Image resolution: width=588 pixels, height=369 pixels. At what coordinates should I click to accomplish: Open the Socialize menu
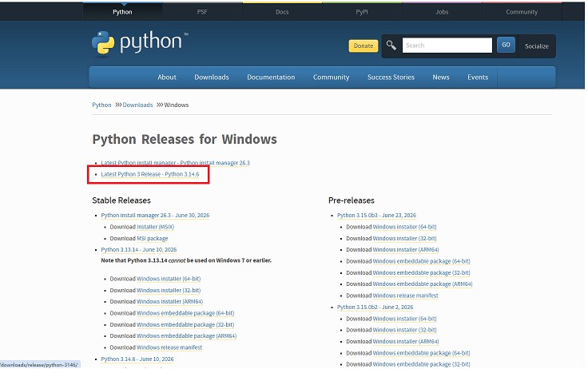[537, 46]
